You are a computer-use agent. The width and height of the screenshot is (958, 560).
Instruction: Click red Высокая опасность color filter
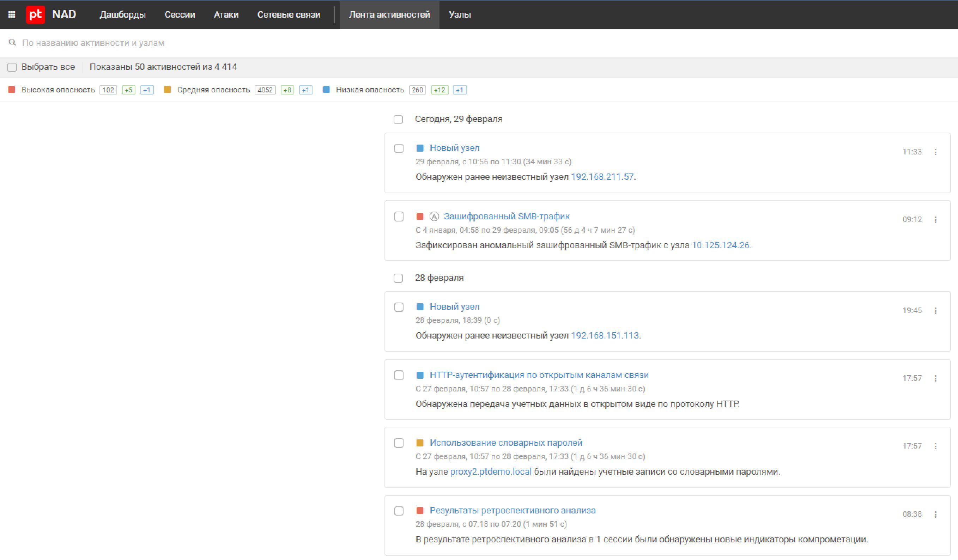coord(12,90)
